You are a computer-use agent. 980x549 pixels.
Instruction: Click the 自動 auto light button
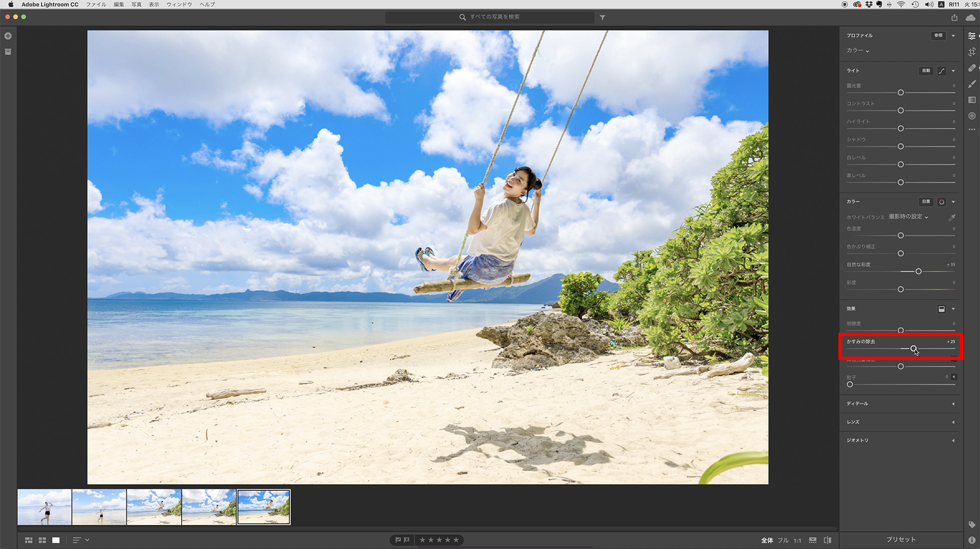(x=926, y=71)
